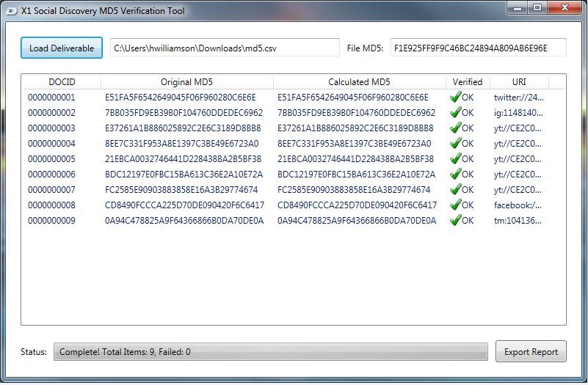Click the Load Deliverable button
Screen dimensions: 588x385
62,48
